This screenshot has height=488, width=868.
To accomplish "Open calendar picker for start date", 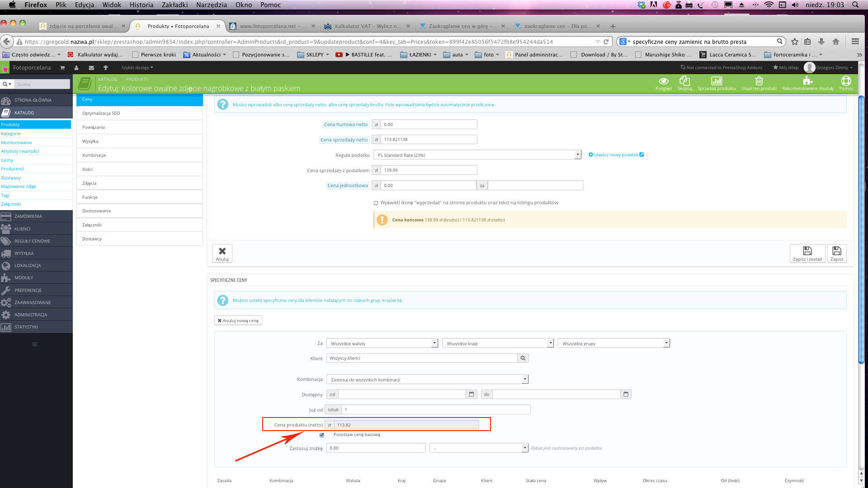I will click(x=472, y=394).
